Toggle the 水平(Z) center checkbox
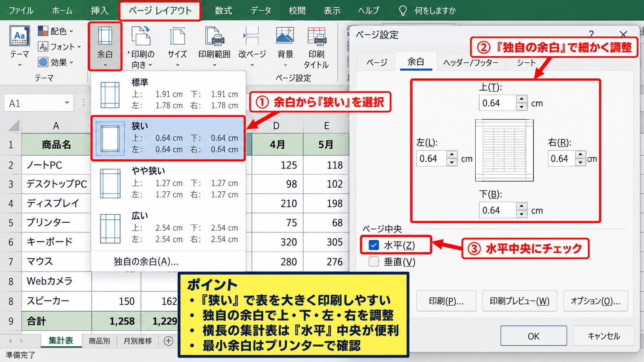Viewport: 644px width, 362px height. click(374, 245)
